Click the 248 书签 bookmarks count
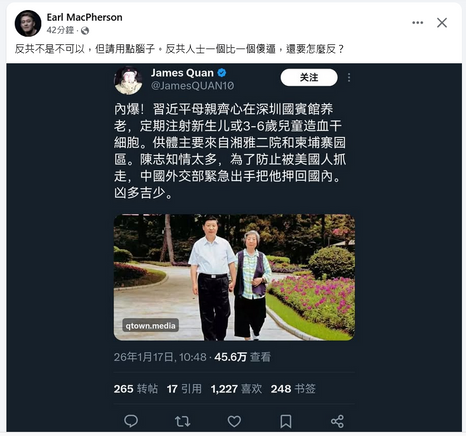This screenshot has width=466, height=436. pyautogui.click(x=293, y=389)
